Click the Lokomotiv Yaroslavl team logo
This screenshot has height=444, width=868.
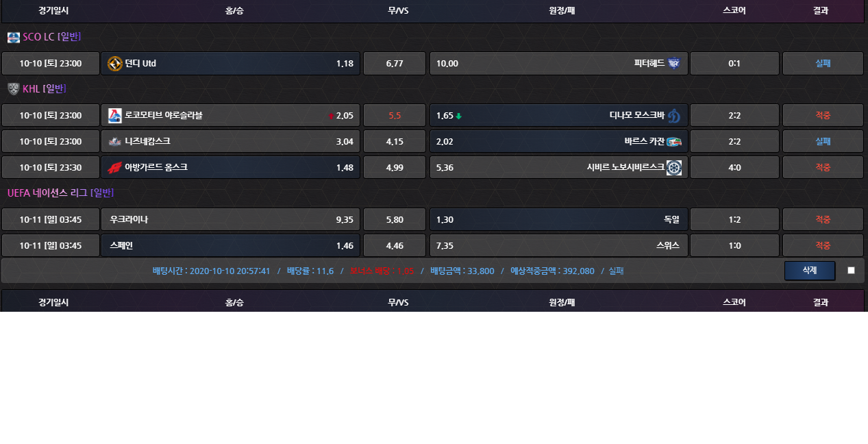tap(115, 116)
